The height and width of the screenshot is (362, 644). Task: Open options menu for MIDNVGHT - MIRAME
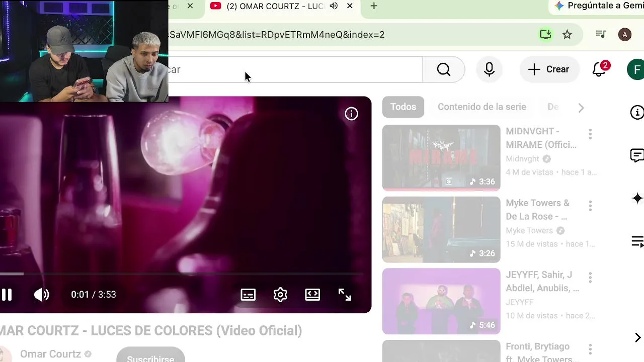point(590,134)
